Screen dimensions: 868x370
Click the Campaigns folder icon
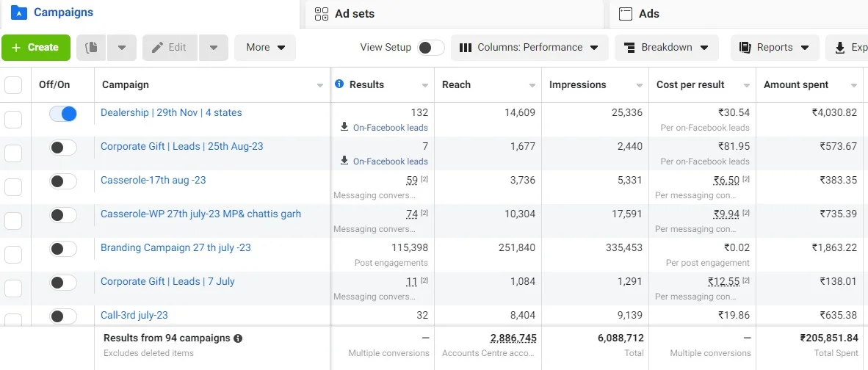(19, 13)
